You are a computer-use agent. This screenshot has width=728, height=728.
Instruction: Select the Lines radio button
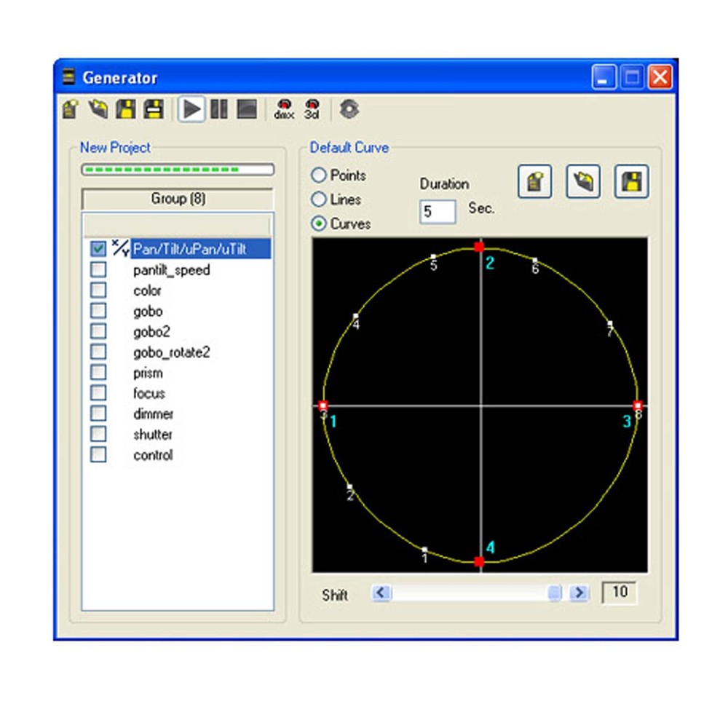click(319, 199)
